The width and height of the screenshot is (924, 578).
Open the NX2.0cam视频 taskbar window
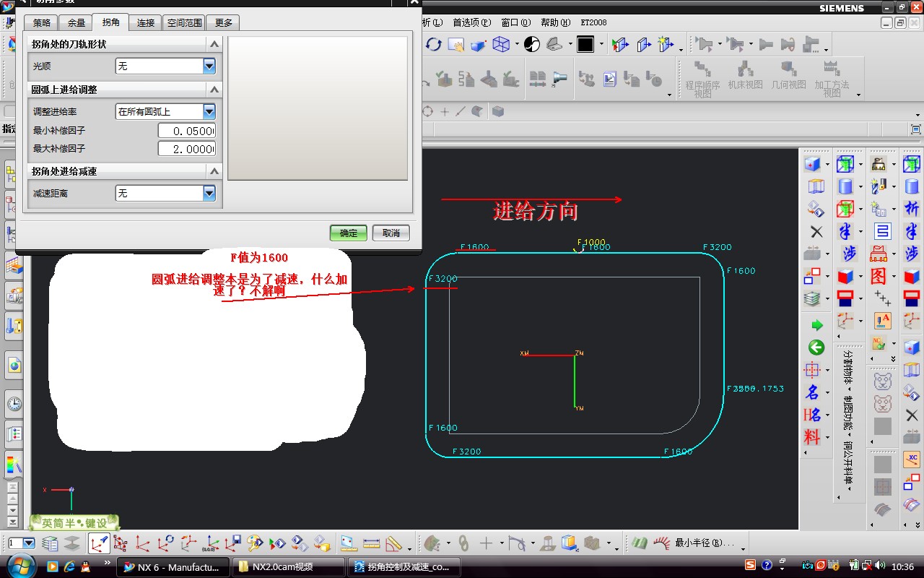(x=289, y=567)
